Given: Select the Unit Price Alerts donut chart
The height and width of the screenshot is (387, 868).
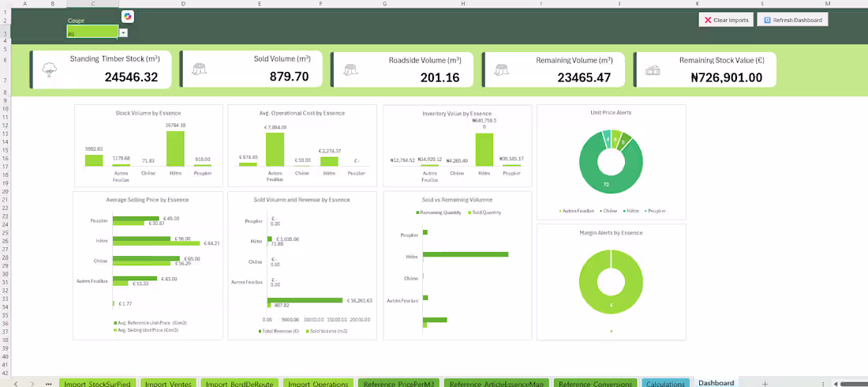Looking at the screenshot, I should click(611, 162).
